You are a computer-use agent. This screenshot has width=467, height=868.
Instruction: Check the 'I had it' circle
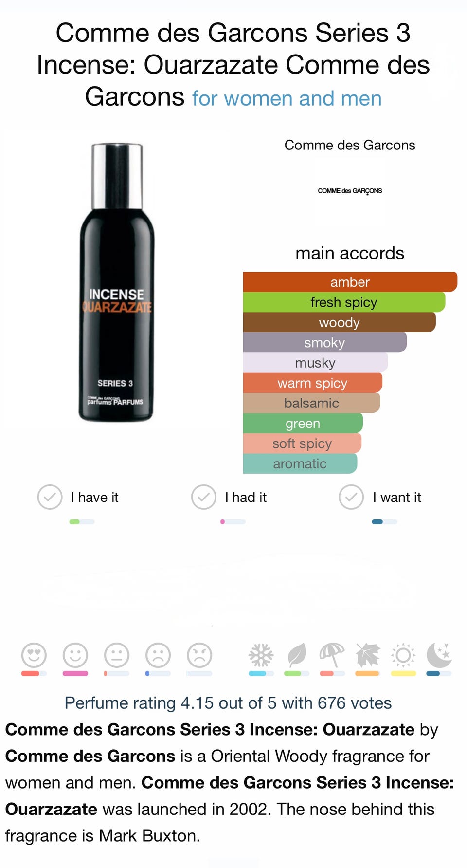204,497
